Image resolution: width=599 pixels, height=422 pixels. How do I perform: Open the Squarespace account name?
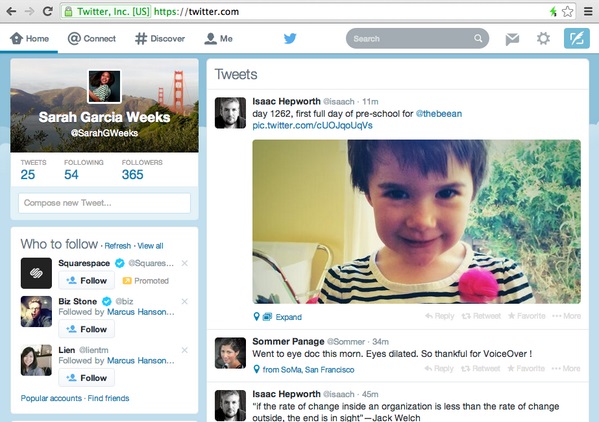point(84,263)
